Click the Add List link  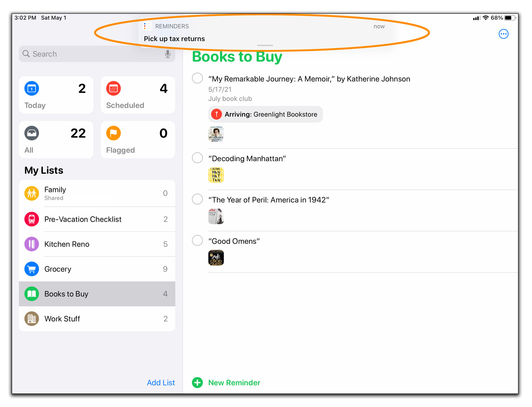pyautogui.click(x=161, y=383)
